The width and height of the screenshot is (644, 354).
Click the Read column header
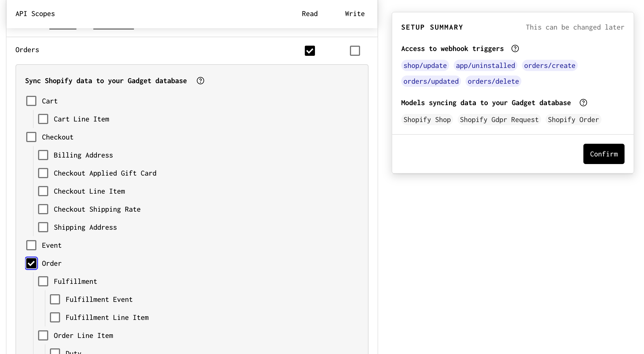point(310,14)
